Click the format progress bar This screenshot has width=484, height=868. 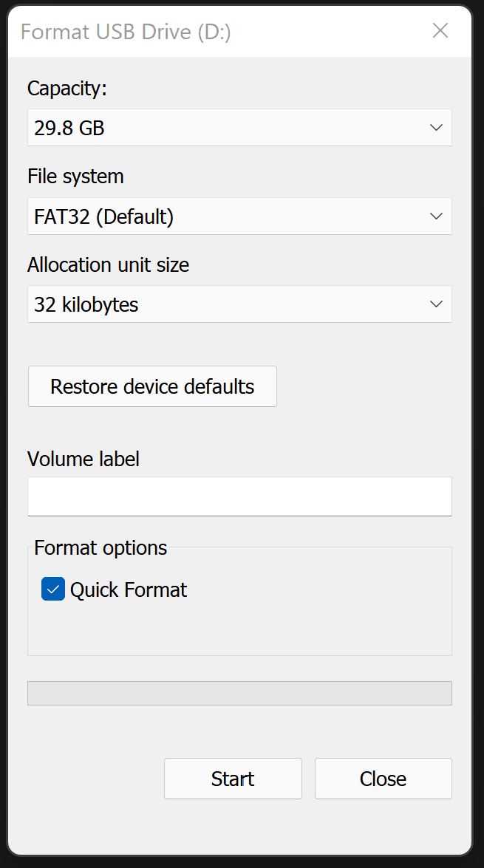pyautogui.click(x=239, y=694)
